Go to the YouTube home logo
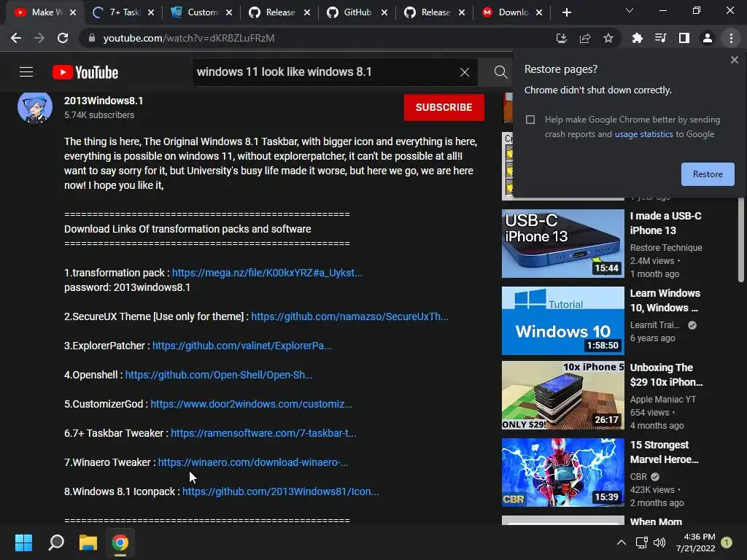747x560 pixels. click(x=85, y=72)
